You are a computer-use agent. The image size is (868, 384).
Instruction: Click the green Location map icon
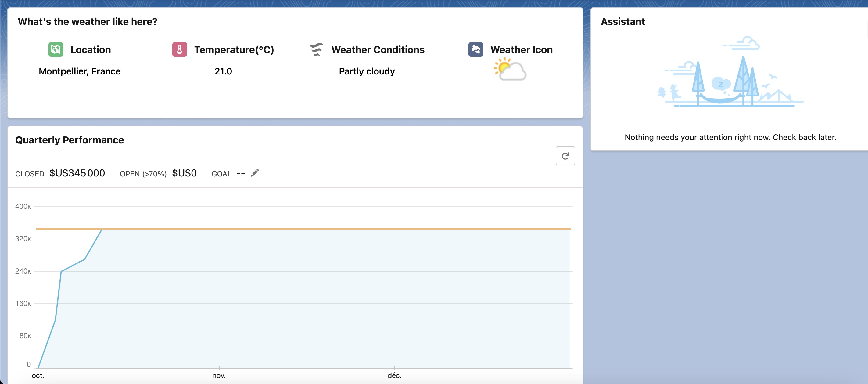pyautogui.click(x=56, y=49)
